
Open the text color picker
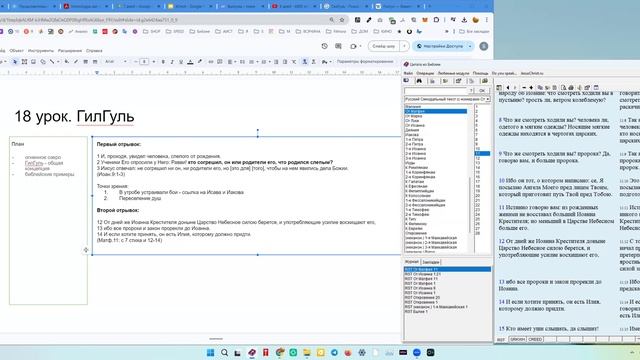coord(190,62)
